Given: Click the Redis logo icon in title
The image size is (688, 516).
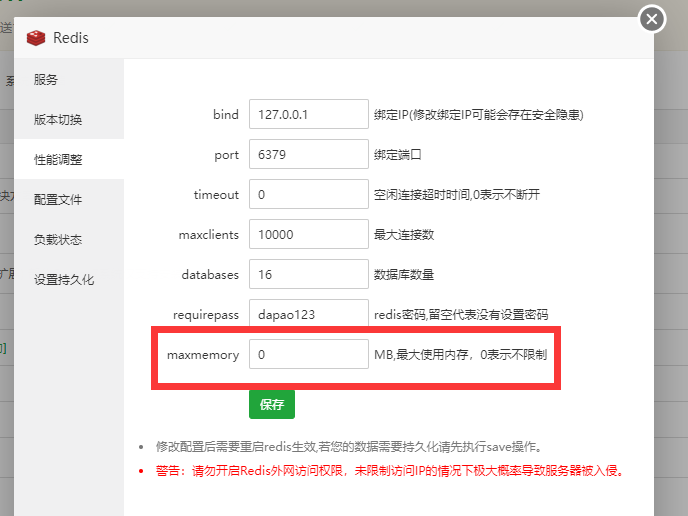Looking at the screenshot, I should (x=36, y=38).
